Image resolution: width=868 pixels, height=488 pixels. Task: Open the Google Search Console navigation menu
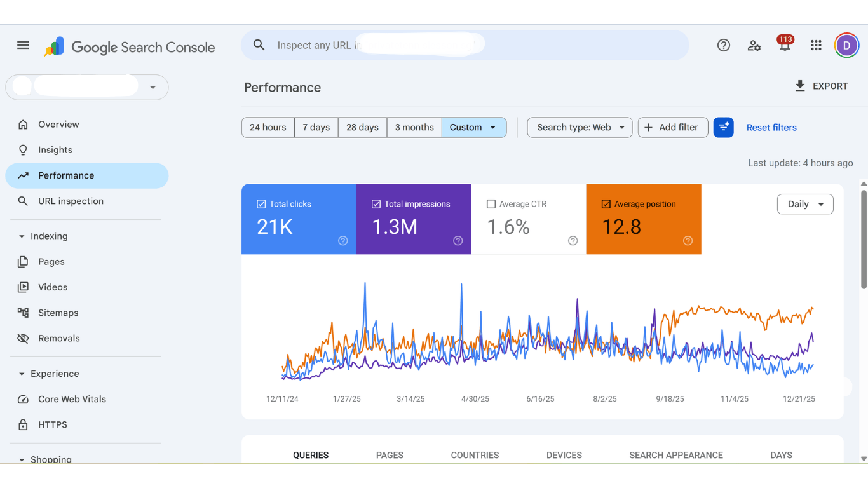pyautogui.click(x=23, y=45)
